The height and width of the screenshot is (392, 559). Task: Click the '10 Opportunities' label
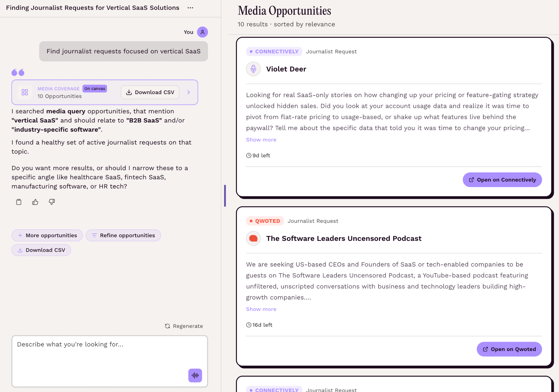pyautogui.click(x=60, y=96)
